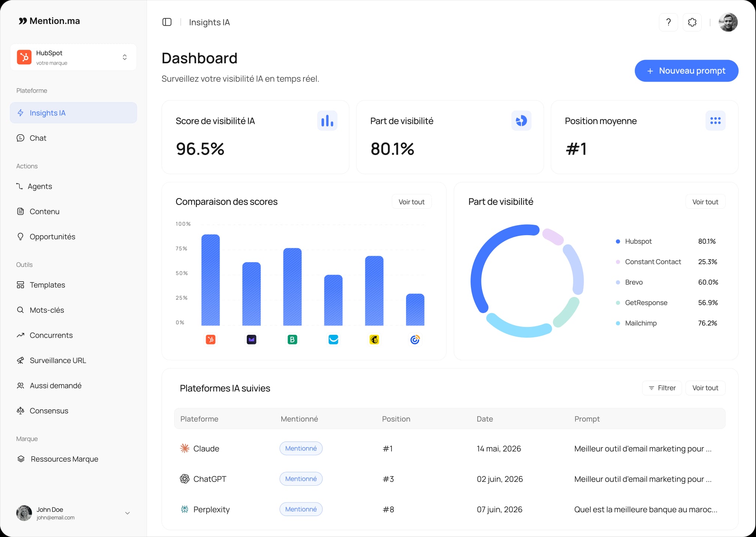Click the Mailchimp light blue legend dot
The image size is (756, 537).
(618, 323)
